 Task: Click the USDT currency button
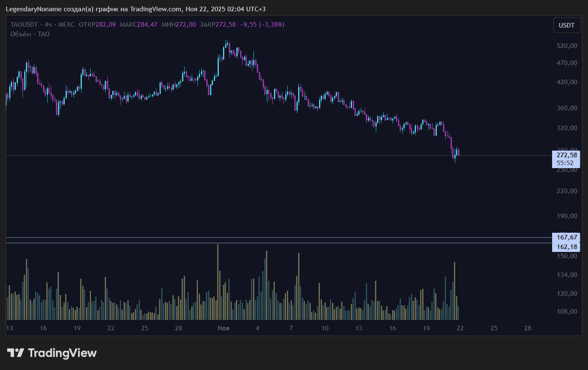[566, 25]
